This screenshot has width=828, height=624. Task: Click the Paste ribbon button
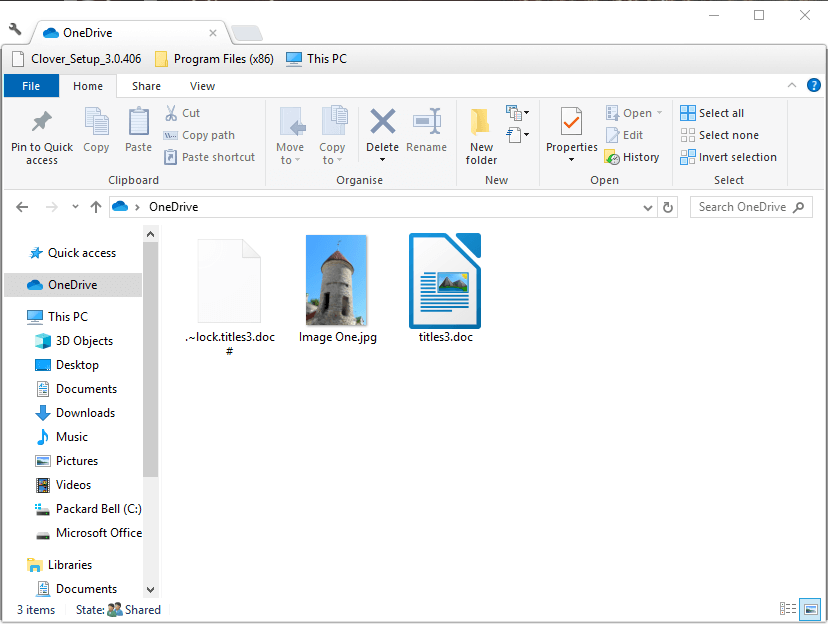pyautogui.click(x=138, y=130)
